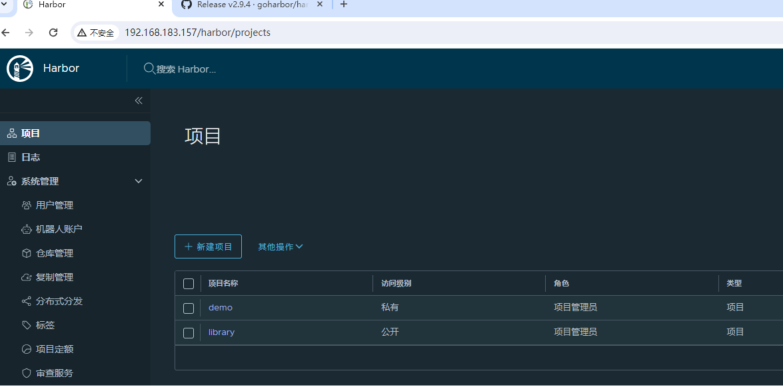Close the Harbor browser tab
The image size is (783, 386).
161,4
